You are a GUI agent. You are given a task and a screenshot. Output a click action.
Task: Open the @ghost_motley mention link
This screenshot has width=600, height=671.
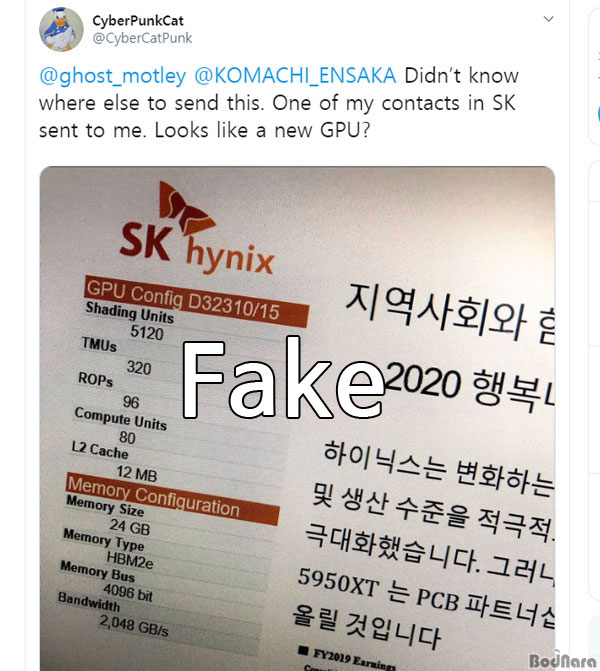click(113, 76)
